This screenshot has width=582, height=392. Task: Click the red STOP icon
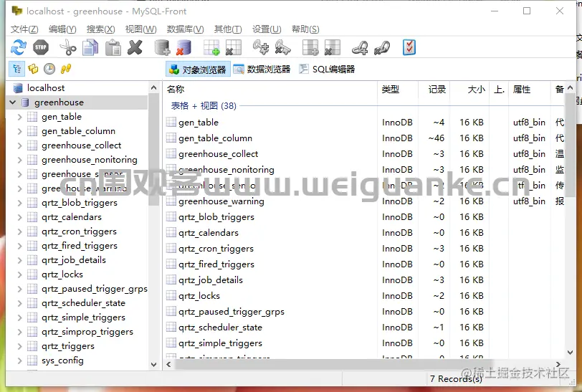[x=40, y=47]
